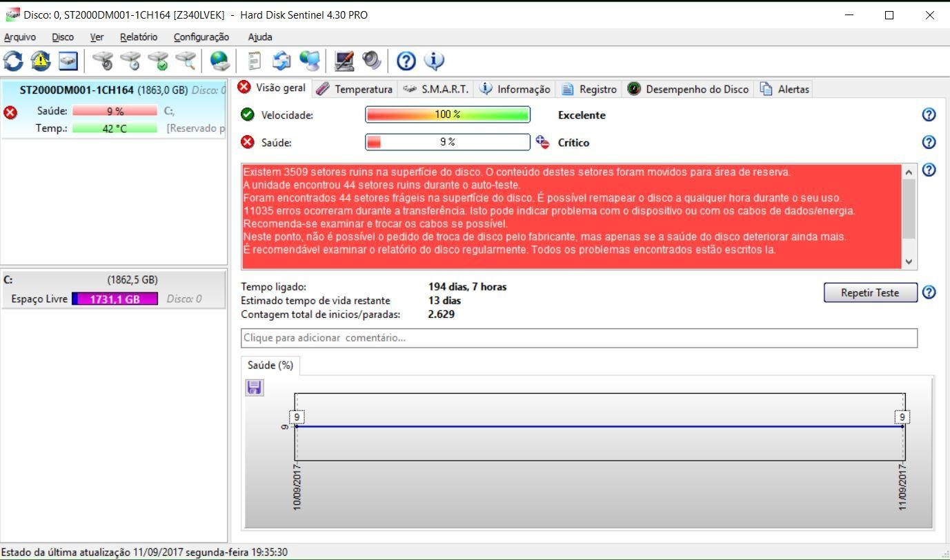950x560 pixels.
Task: Open the Disco menu
Action: coord(63,37)
